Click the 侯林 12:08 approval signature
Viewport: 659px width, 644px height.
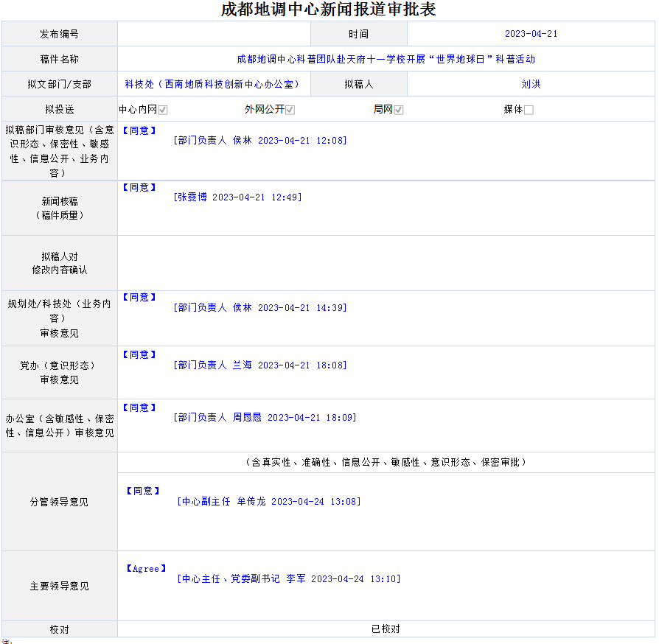(x=260, y=141)
